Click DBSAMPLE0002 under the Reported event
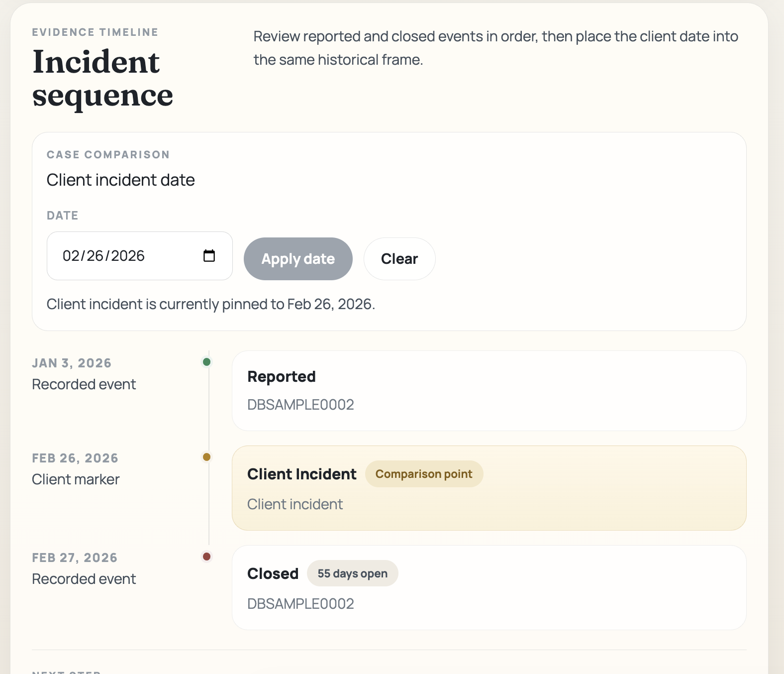This screenshot has width=784, height=674. (x=300, y=405)
